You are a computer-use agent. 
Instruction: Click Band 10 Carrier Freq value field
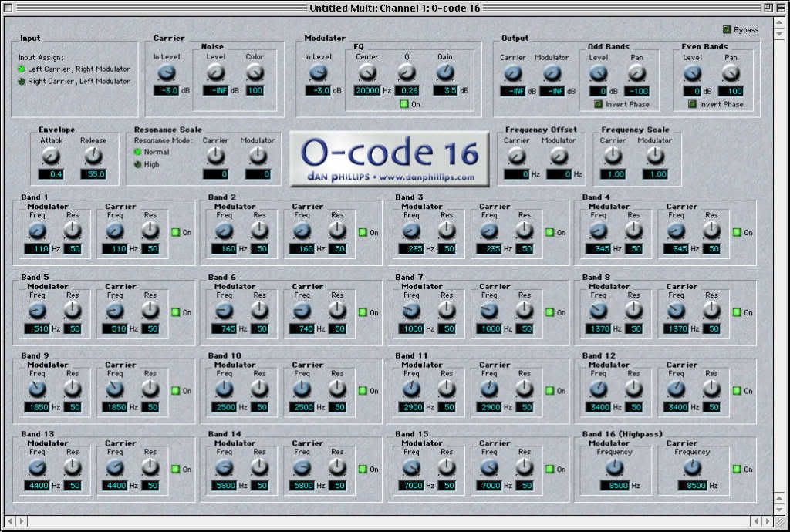click(304, 407)
